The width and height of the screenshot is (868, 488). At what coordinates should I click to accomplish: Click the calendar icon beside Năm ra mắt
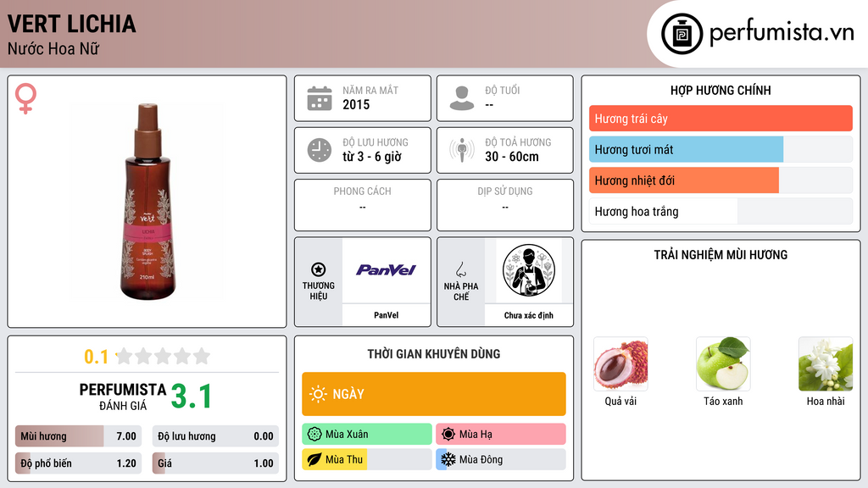coord(320,98)
